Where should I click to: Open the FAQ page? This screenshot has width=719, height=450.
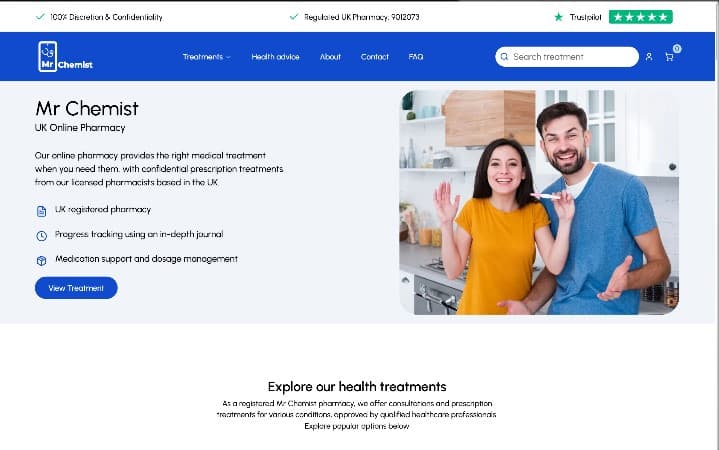point(416,57)
